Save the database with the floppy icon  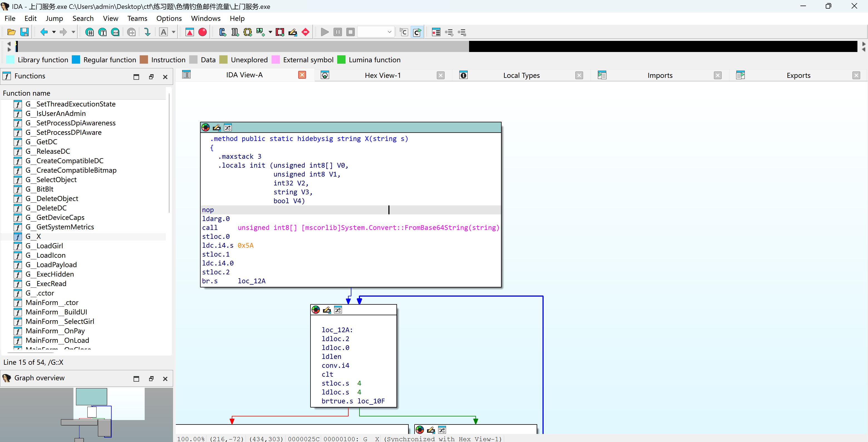pyautogui.click(x=24, y=32)
